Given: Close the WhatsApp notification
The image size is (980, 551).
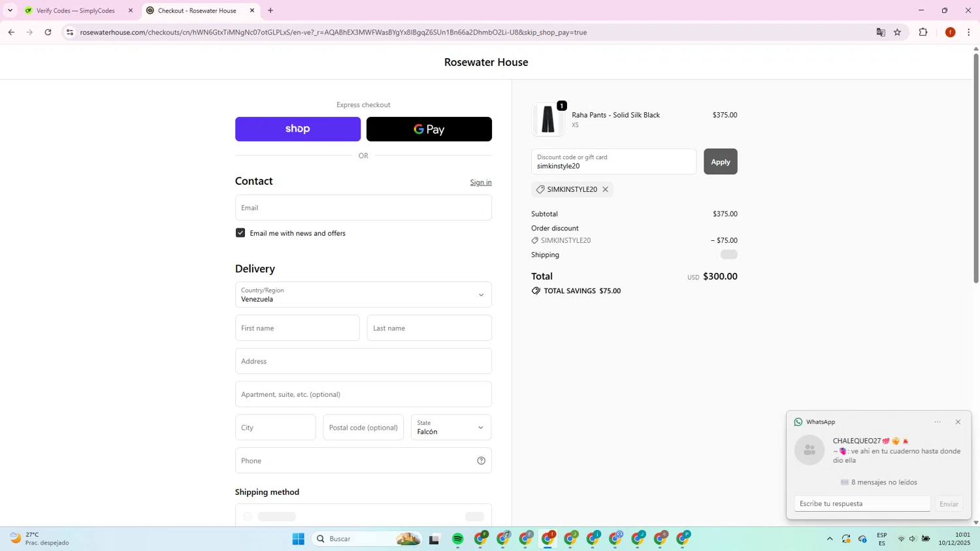Looking at the screenshot, I should click(x=958, y=422).
